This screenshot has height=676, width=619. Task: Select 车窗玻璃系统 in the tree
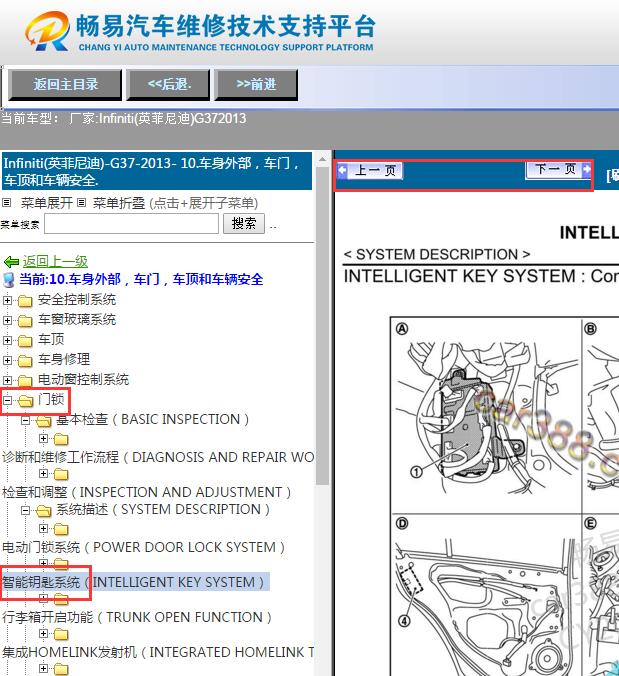[x=77, y=319]
